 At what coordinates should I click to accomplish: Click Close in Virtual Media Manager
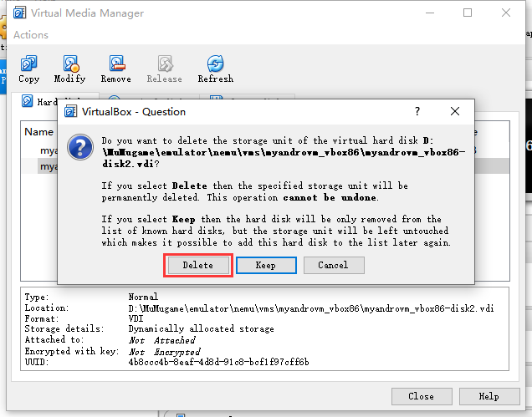tap(422, 396)
